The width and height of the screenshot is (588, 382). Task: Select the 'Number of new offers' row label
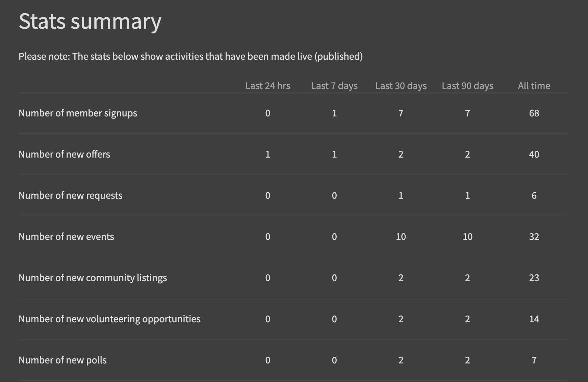[x=64, y=154]
